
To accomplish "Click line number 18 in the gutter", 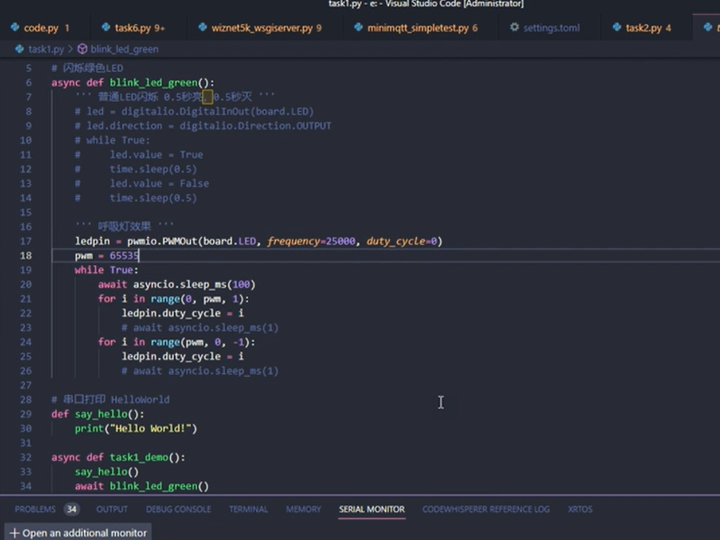I will point(26,256).
